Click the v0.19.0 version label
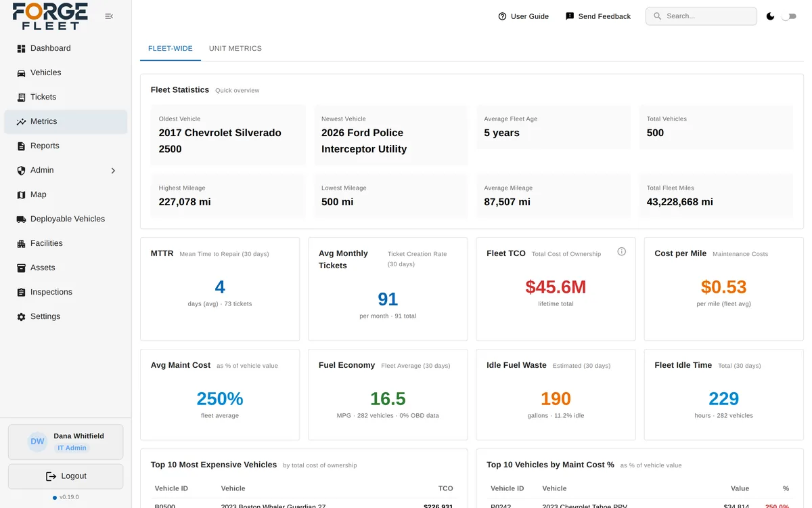Screen dimensions: 812x508 point(69,497)
